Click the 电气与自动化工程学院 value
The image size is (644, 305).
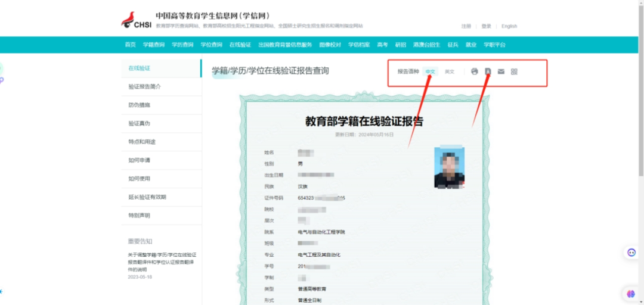coord(321,232)
